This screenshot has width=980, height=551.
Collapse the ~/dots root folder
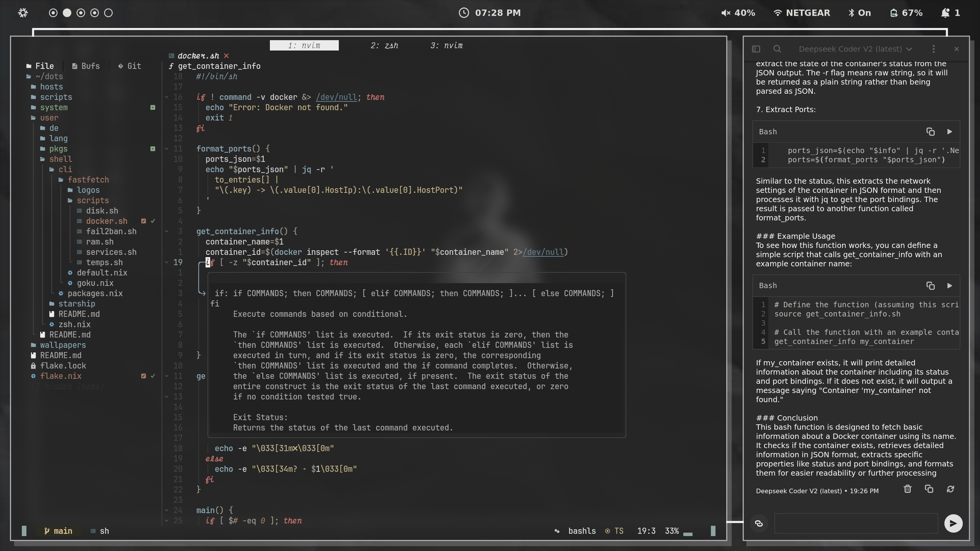44,77
